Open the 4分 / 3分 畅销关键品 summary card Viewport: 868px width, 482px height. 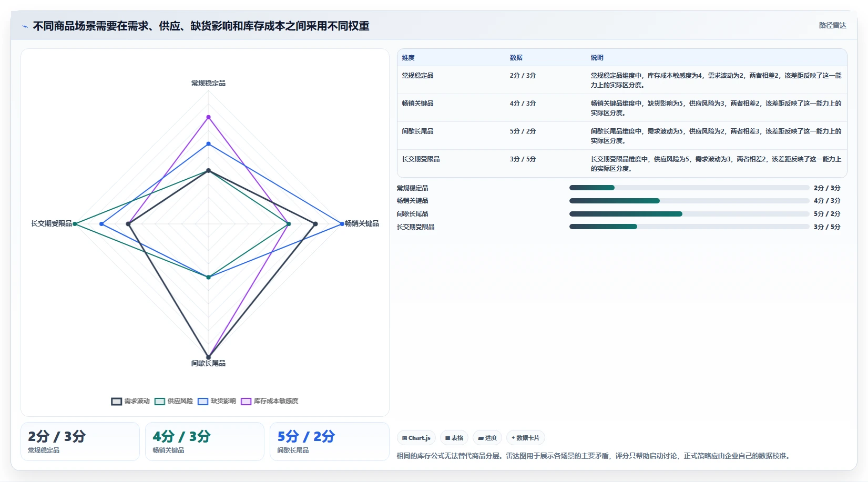point(205,442)
